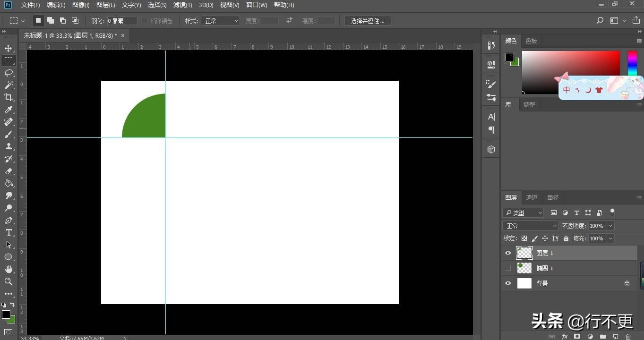Toggle lock image pixels brush icon
The height and width of the screenshot is (340, 644).
point(534,238)
